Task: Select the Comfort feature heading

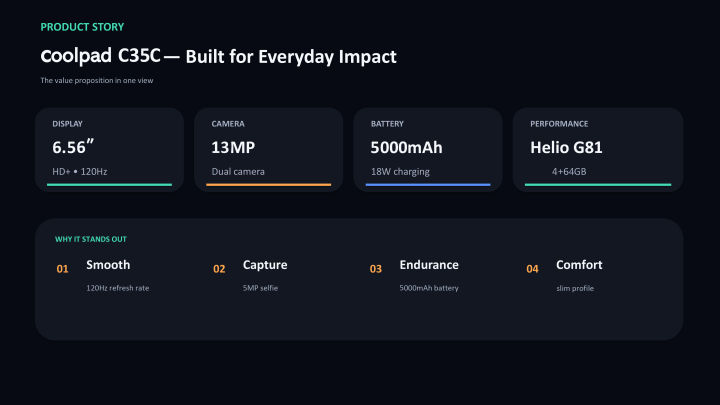Action: coord(579,265)
